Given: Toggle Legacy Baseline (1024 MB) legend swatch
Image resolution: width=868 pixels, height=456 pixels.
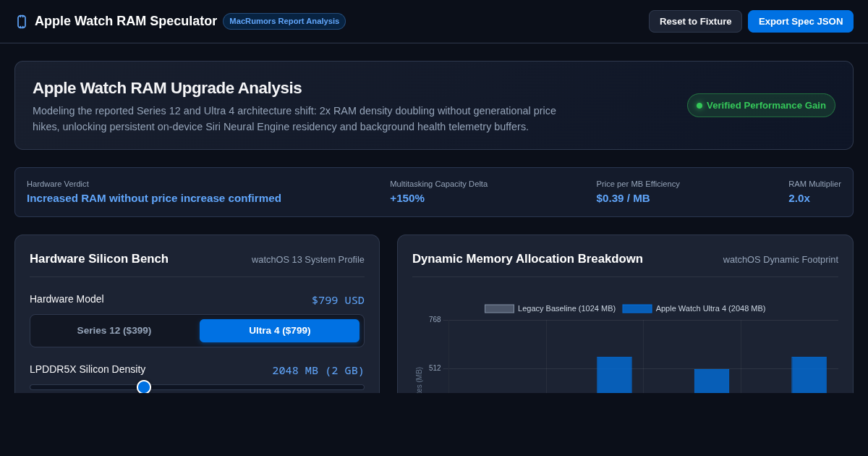Looking at the screenshot, I should [x=499, y=308].
